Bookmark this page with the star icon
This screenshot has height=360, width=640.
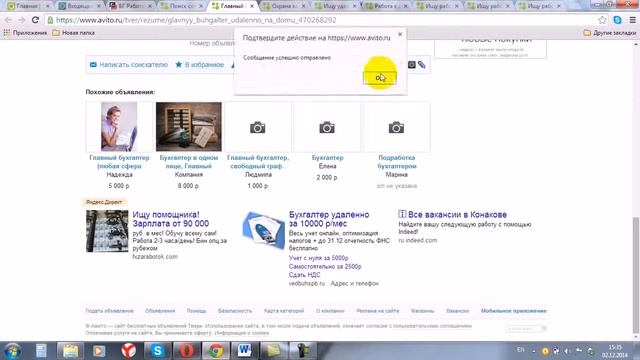tap(602, 20)
